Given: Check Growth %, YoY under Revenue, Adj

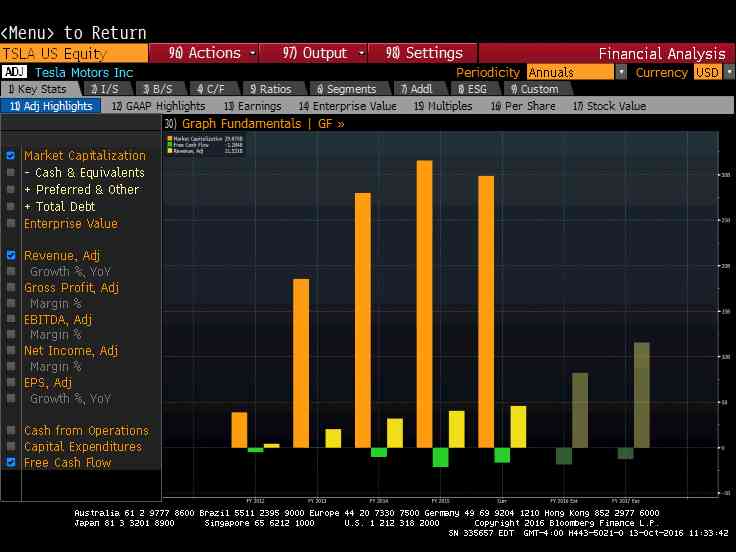Looking at the screenshot, I should pyautogui.click(x=11, y=271).
